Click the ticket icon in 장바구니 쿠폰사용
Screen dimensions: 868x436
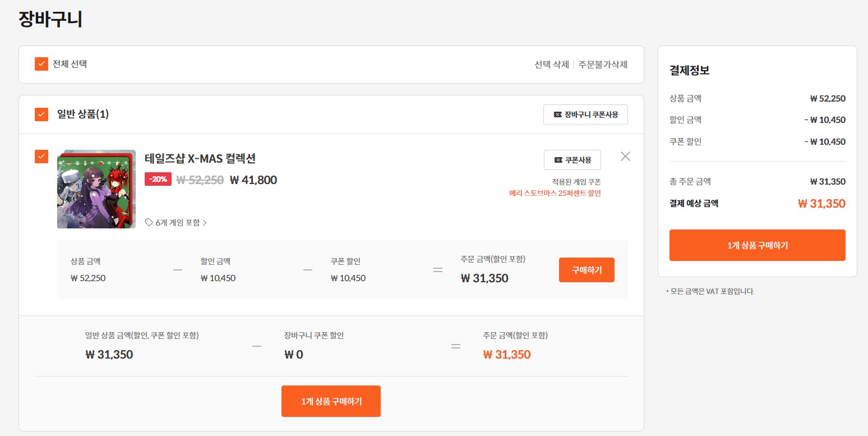tap(557, 114)
